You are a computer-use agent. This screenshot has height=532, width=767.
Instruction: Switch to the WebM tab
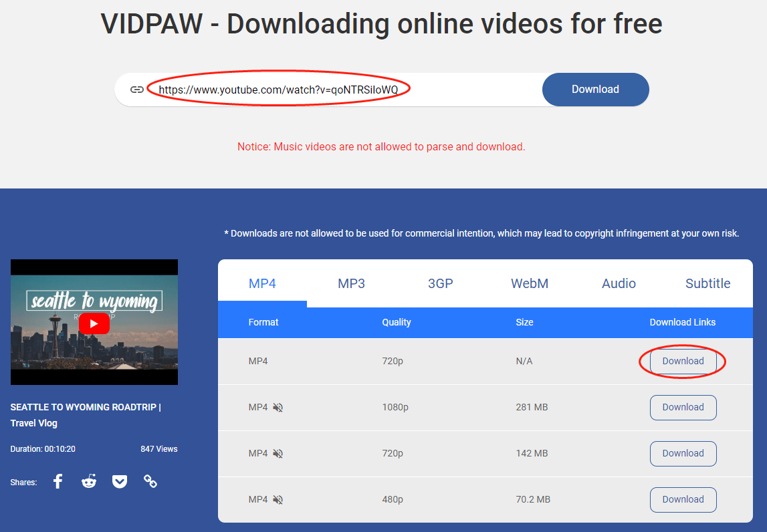(x=529, y=283)
